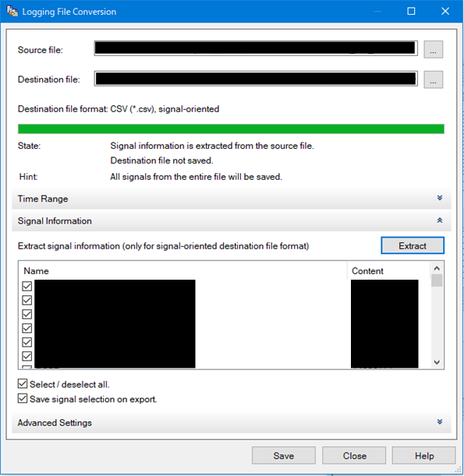Click the signal list scrollbar thumb
This screenshot has height=476, width=464.
pyautogui.click(x=437, y=280)
